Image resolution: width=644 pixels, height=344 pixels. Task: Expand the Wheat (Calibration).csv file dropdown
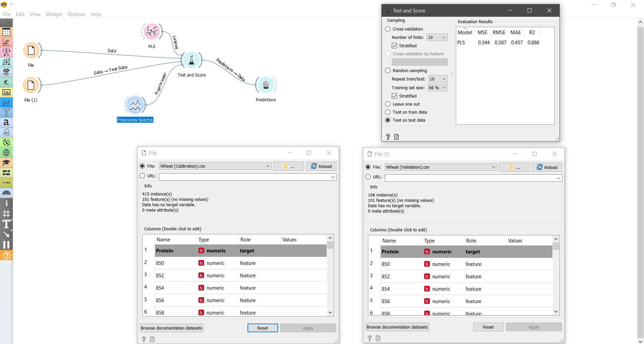click(267, 166)
